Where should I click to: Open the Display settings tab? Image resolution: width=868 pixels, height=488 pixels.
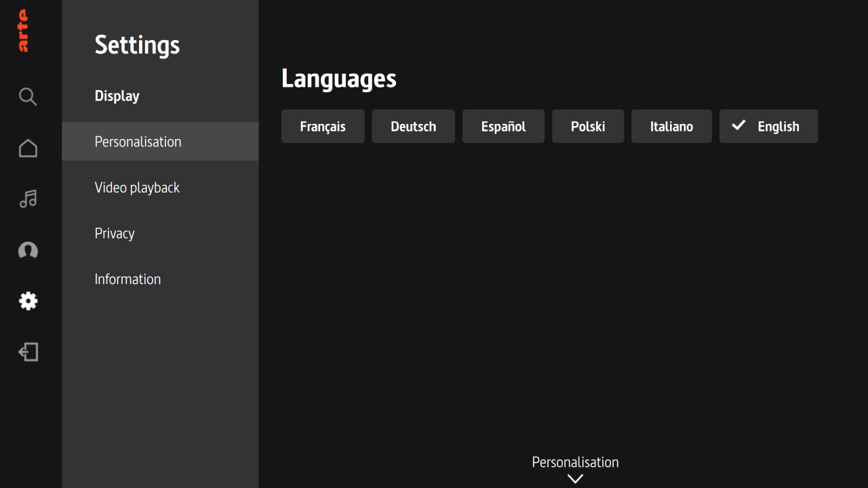point(117,96)
